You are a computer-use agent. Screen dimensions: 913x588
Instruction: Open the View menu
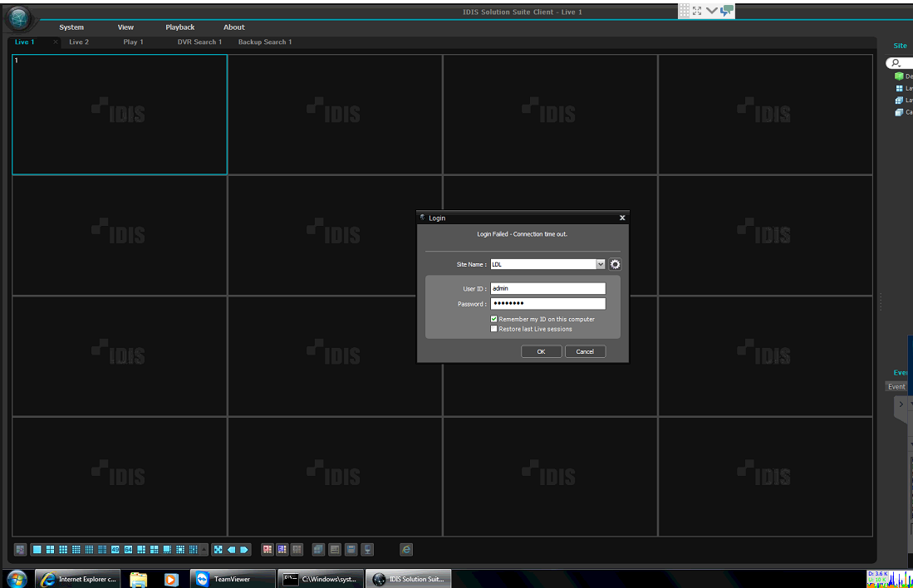[x=125, y=27]
